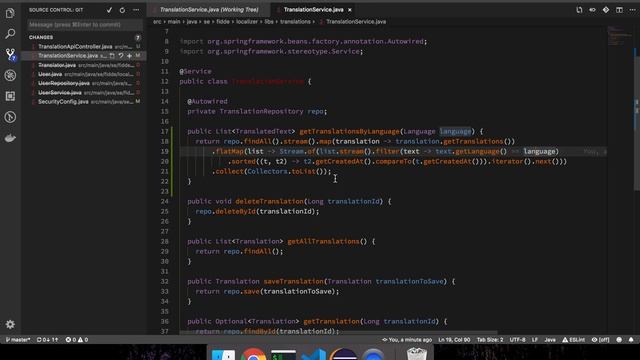This screenshot has height=360, width=640.
Task: Click the master branch indicator
Action: [x=18, y=340]
